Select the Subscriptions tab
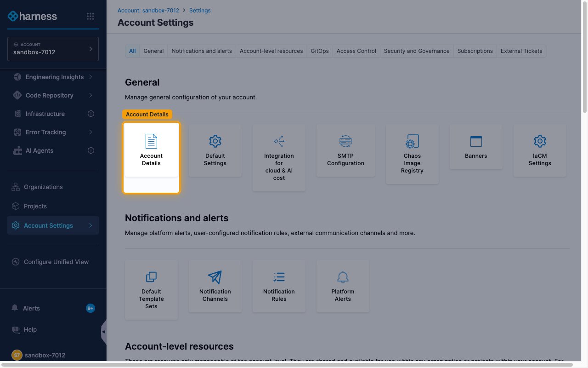The image size is (588, 368). [475, 51]
